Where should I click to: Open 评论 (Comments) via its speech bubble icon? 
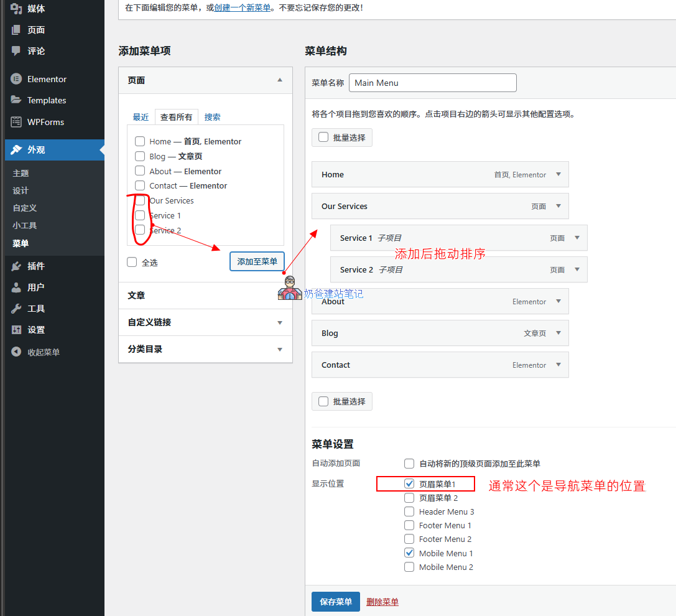click(16, 52)
